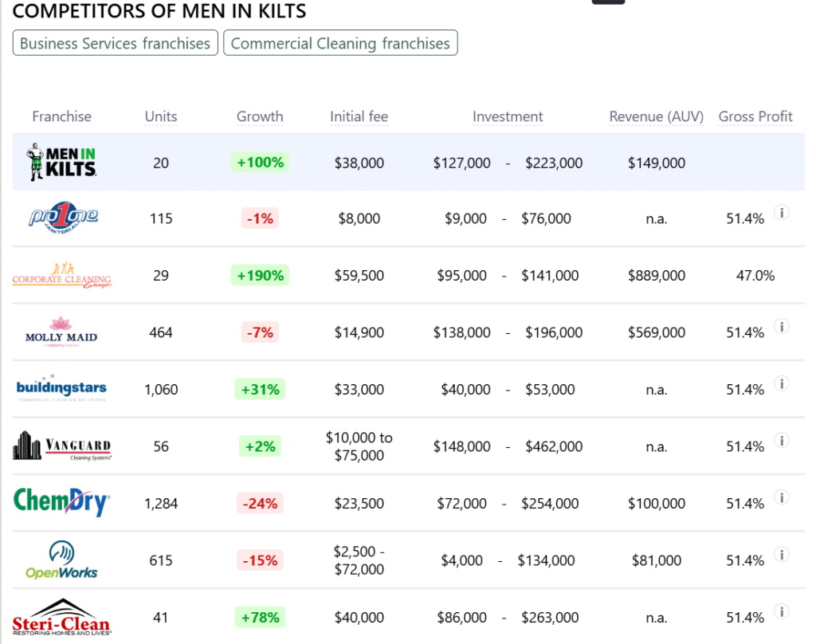The image size is (816, 644).
Task: Click the $462,000 investment value
Action: (x=554, y=446)
